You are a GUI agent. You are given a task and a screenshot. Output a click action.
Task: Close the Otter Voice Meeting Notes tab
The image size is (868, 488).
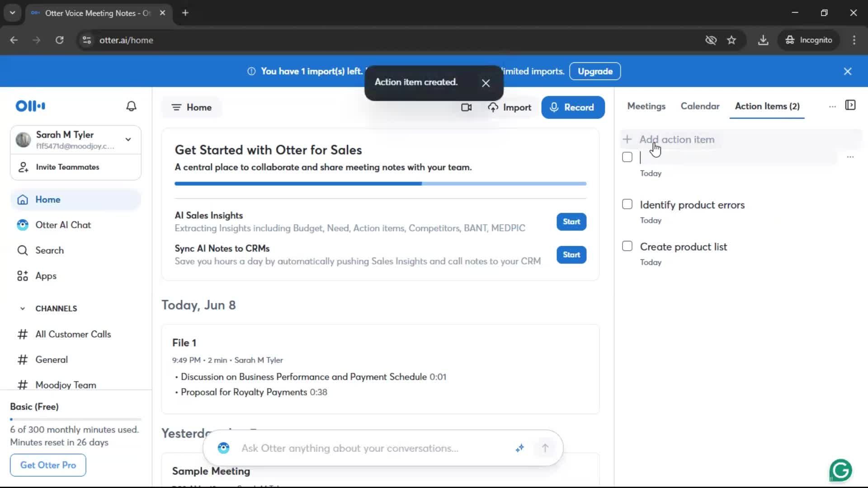162,13
